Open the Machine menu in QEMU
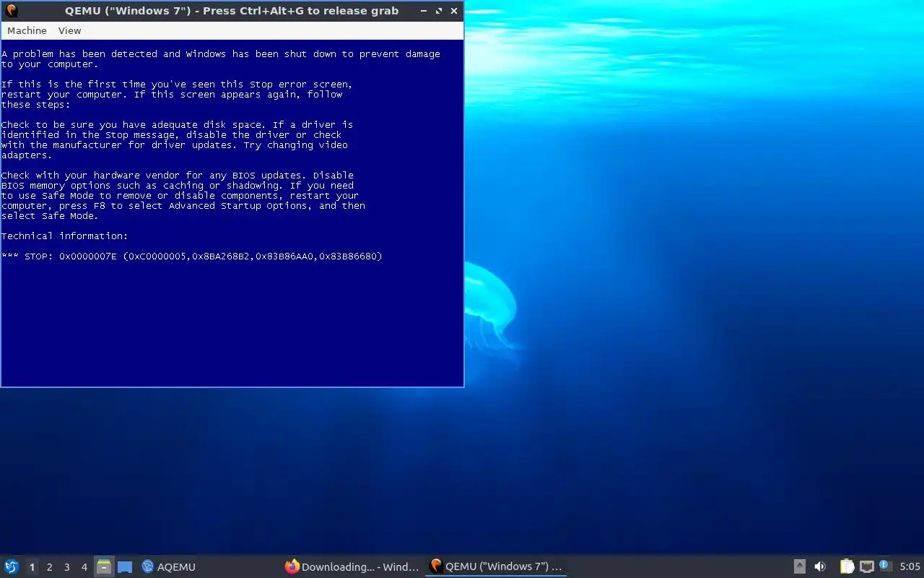Screen dimensions: 924x578 click(27, 30)
